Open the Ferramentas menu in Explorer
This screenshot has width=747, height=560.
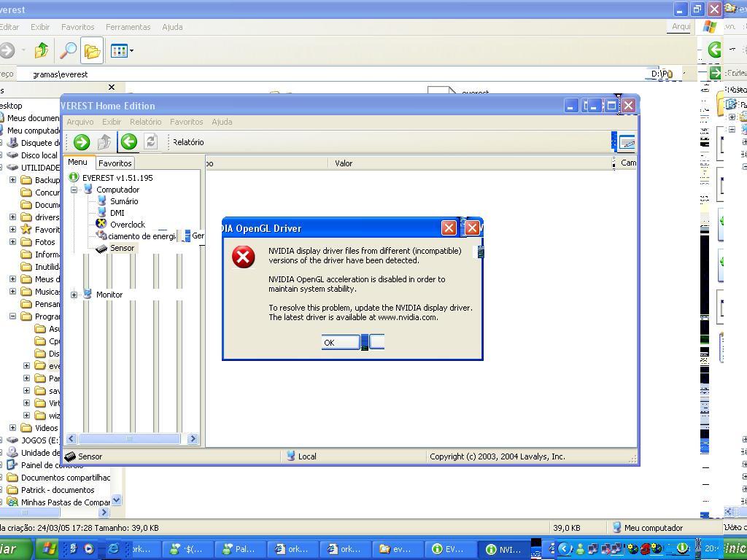point(128,27)
